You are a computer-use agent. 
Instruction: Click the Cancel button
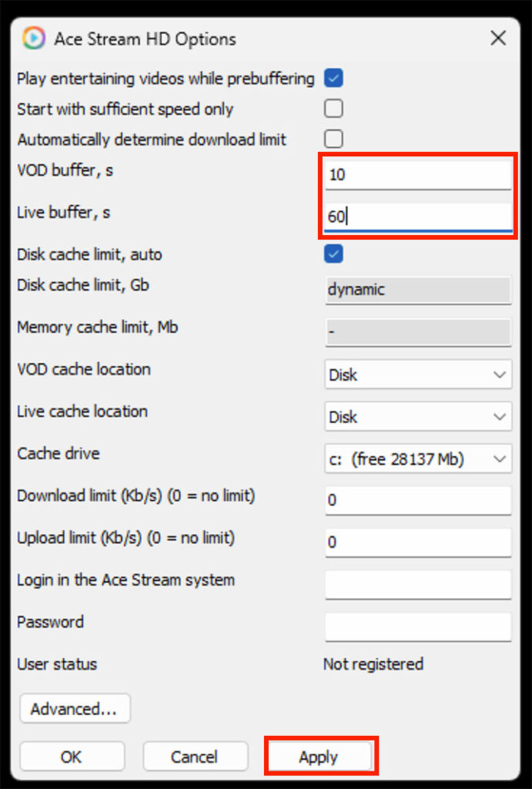point(195,756)
